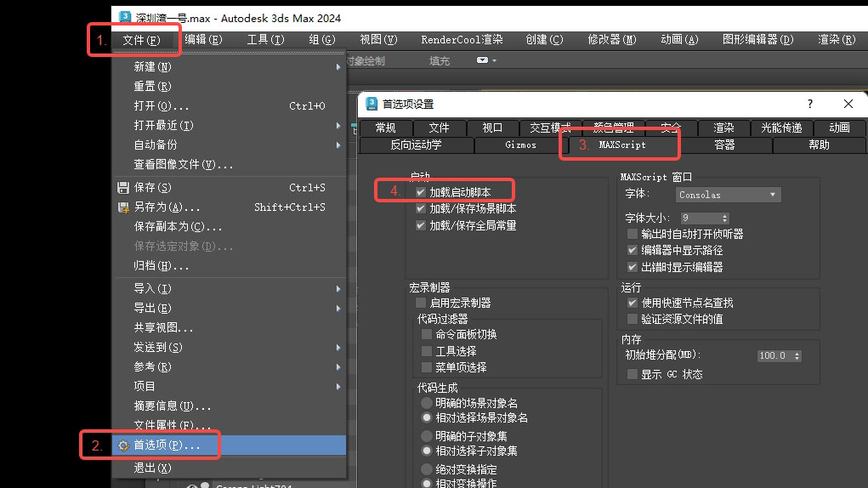The height and width of the screenshot is (488, 868).
Task: Open the 工具(T) menu
Action: [x=265, y=40]
